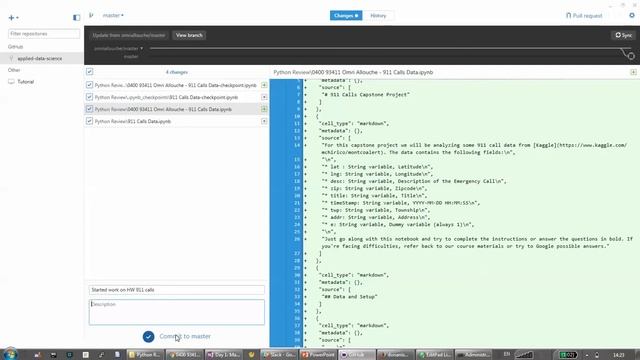Open the GitHub taskbar item
This screenshot has height=360, width=640.
pos(357,355)
